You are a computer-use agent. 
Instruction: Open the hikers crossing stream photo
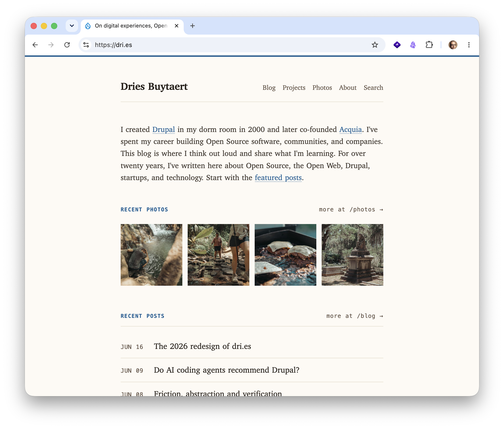(x=218, y=255)
